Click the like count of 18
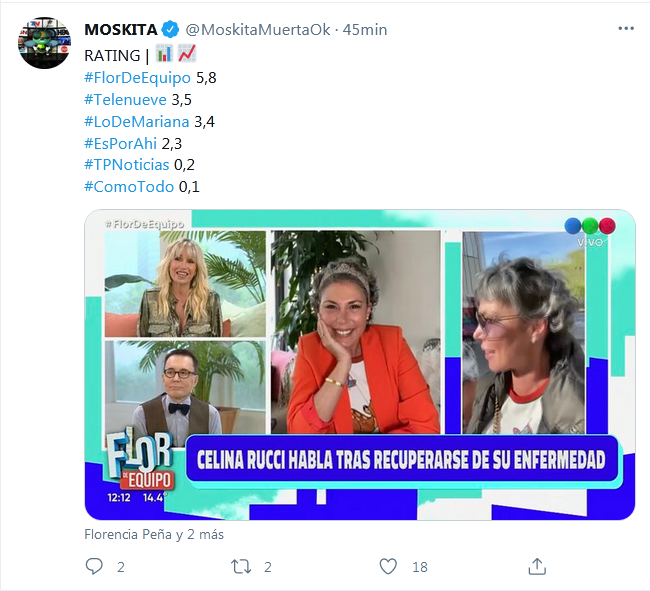This screenshot has height=591, width=650. pos(420,567)
